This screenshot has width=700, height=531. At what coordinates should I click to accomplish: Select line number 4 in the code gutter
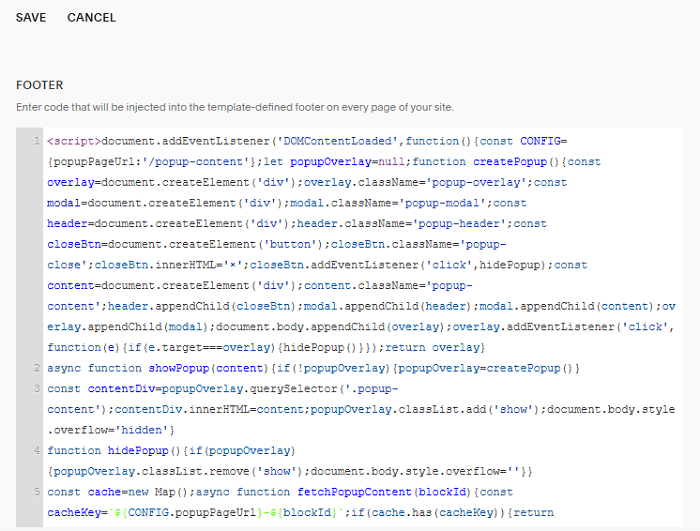(x=36, y=450)
